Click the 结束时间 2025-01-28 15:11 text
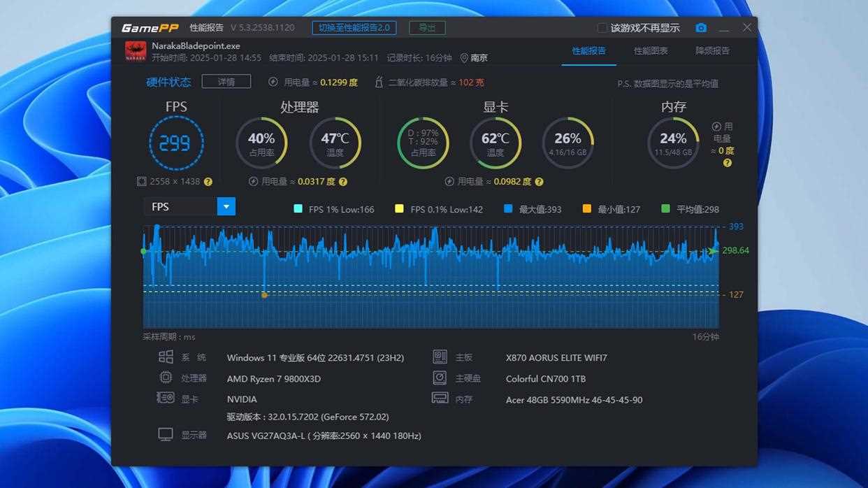Screen dimensions: 868x488 pyautogui.click(x=324, y=58)
